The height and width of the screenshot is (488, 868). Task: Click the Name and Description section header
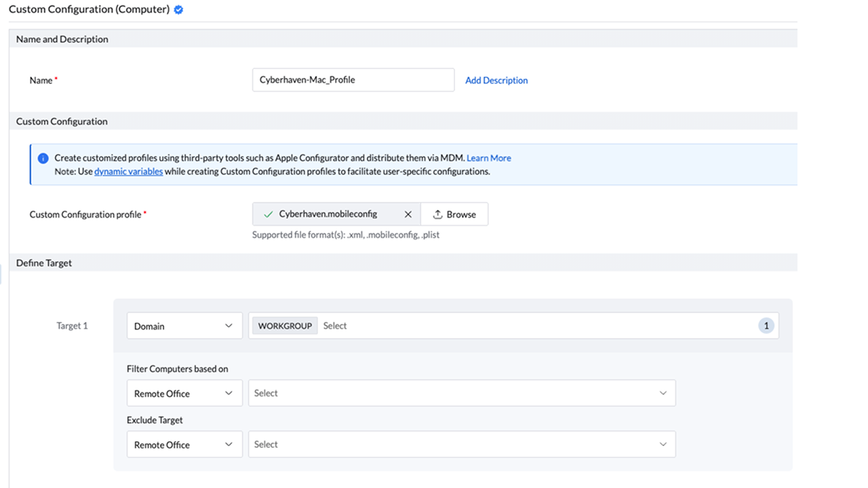62,39
